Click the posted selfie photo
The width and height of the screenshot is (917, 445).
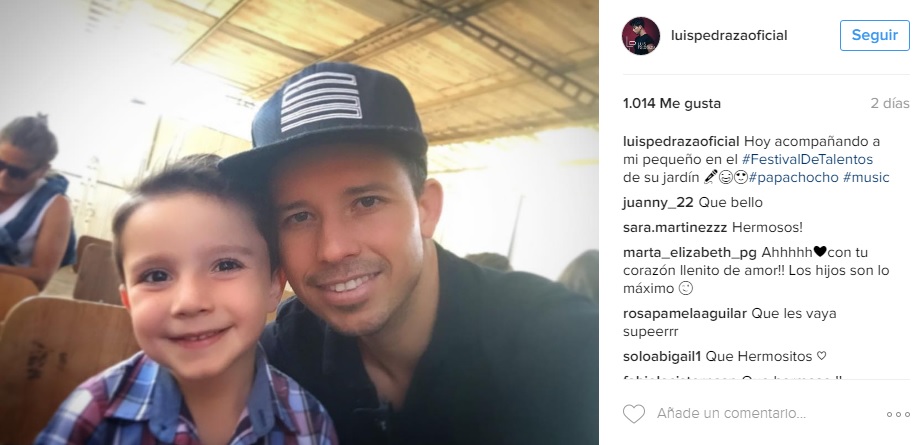point(299,222)
